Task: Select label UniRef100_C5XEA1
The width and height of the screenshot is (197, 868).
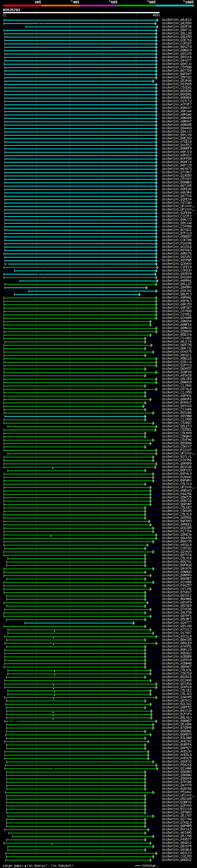Action: 177,88
